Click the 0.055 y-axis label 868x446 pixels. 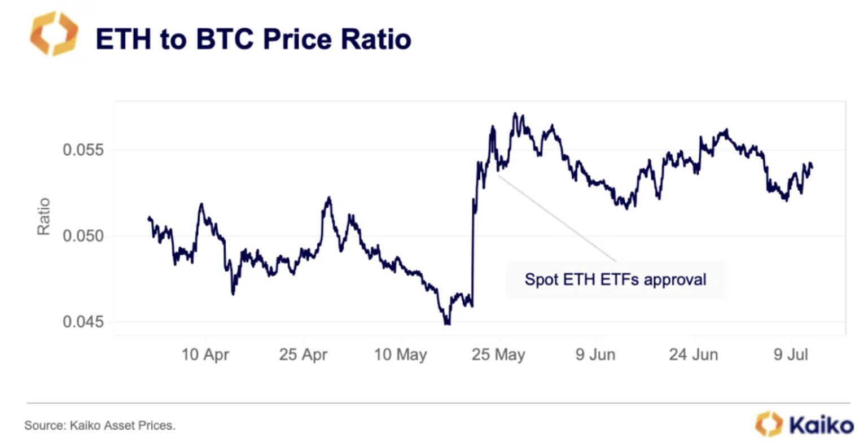pyautogui.click(x=83, y=150)
